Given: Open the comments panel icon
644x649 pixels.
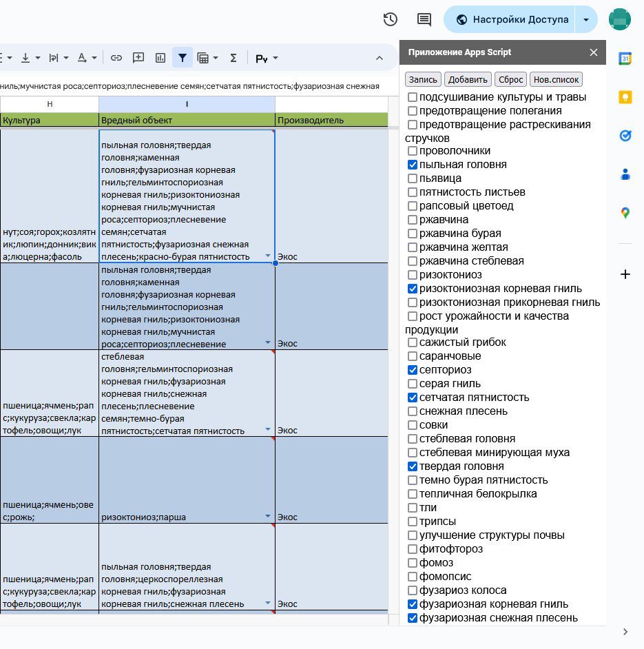Looking at the screenshot, I should (x=424, y=19).
